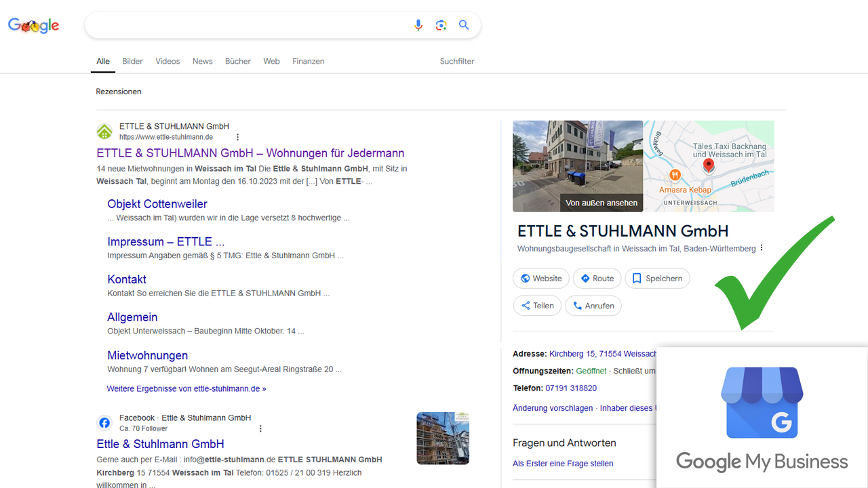Open the Objekt Cottenweiler sitelink
The image size is (868, 488).
[x=157, y=204]
